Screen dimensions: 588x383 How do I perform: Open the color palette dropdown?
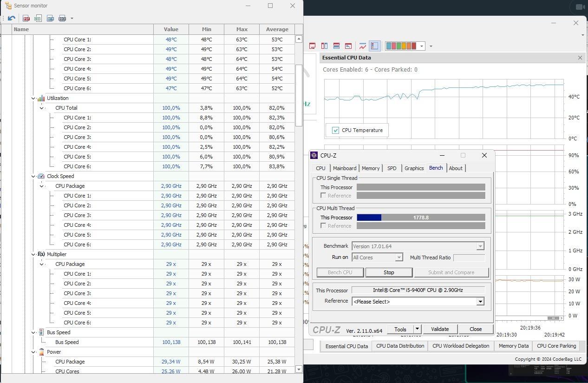coord(422,46)
